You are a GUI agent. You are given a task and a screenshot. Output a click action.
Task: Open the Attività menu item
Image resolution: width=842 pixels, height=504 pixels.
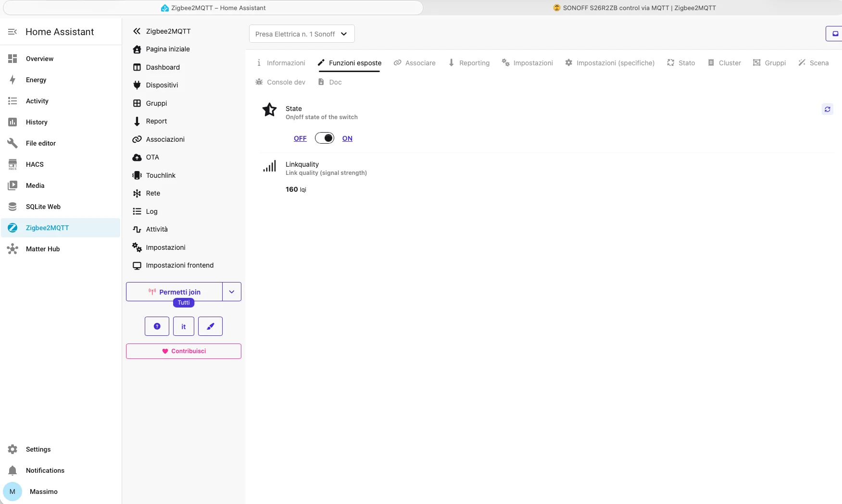tap(157, 229)
